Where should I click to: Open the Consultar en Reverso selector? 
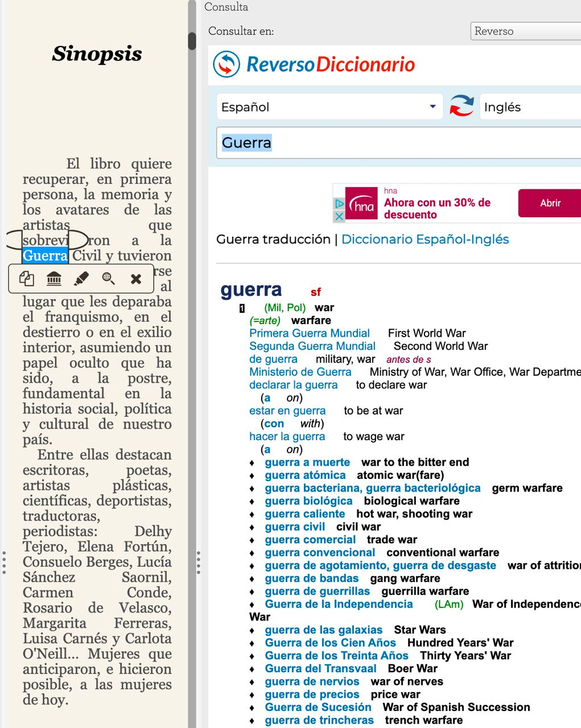(x=526, y=31)
